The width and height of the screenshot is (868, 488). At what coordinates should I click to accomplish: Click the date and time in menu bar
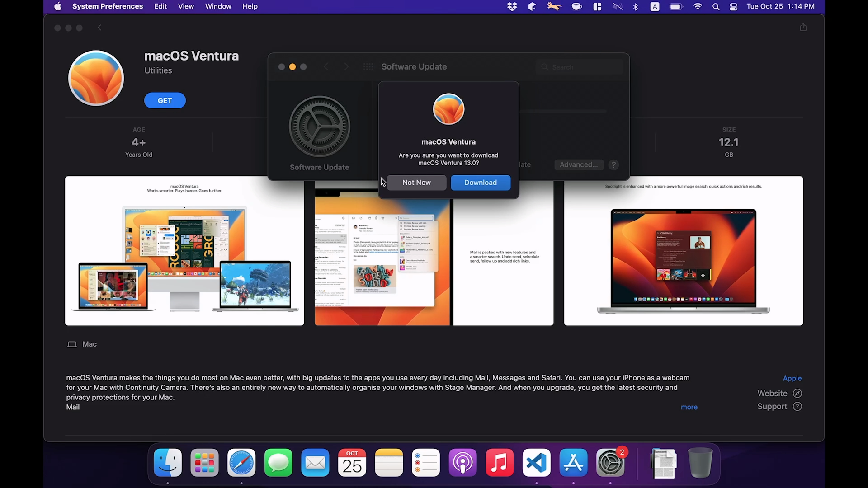(x=780, y=6)
